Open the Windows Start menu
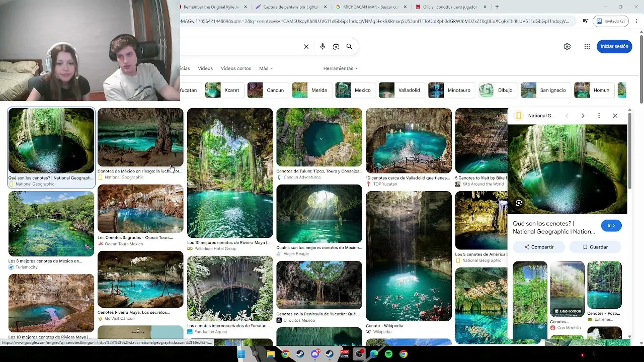The width and height of the screenshot is (644, 362). coord(241,354)
